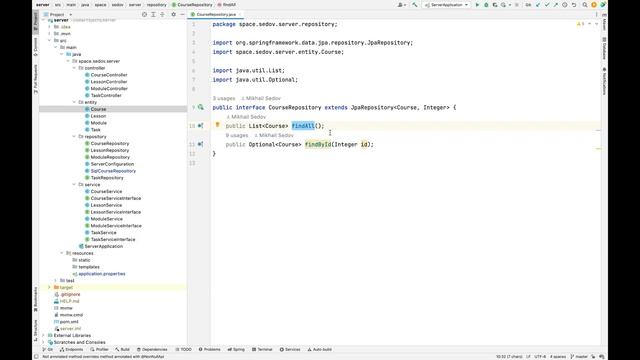This screenshot has width=640, height=360.
Task: Collapse the service package
Action: tap(74, 184)
